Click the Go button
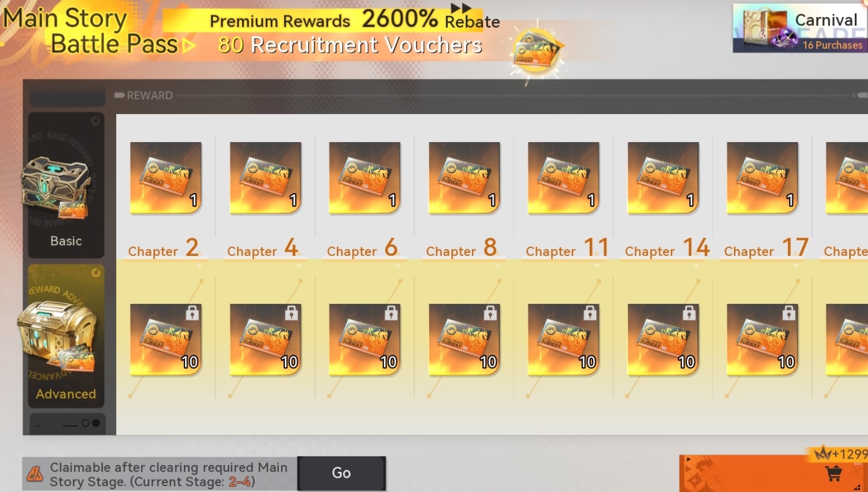 pyautogui.click(x=341, y=473)
